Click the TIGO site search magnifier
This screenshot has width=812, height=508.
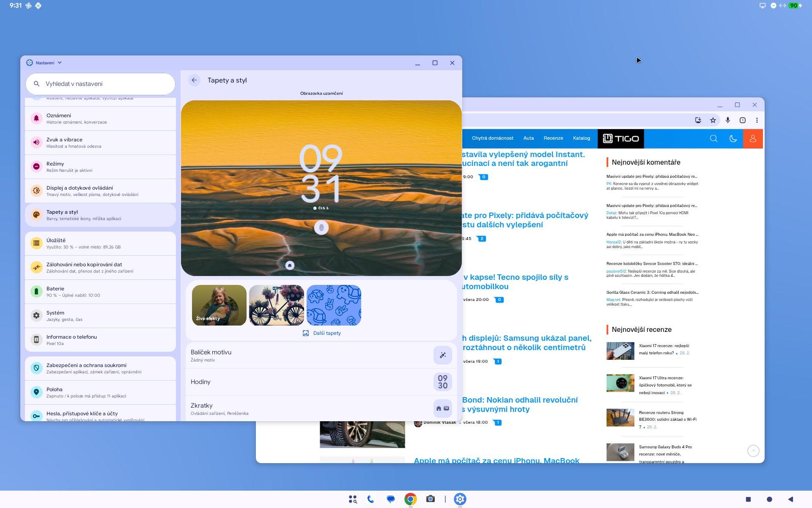coord(713,138)
